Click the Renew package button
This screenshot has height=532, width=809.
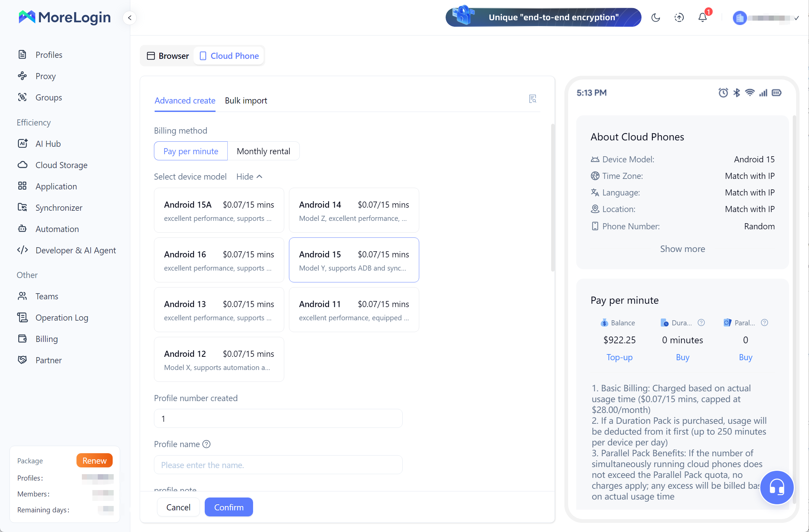tap(94, 461)
